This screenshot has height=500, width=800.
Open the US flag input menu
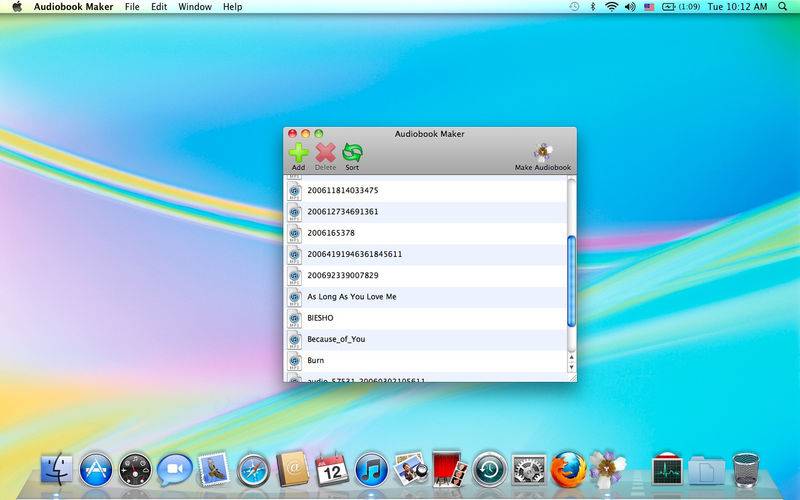point(649,7)
